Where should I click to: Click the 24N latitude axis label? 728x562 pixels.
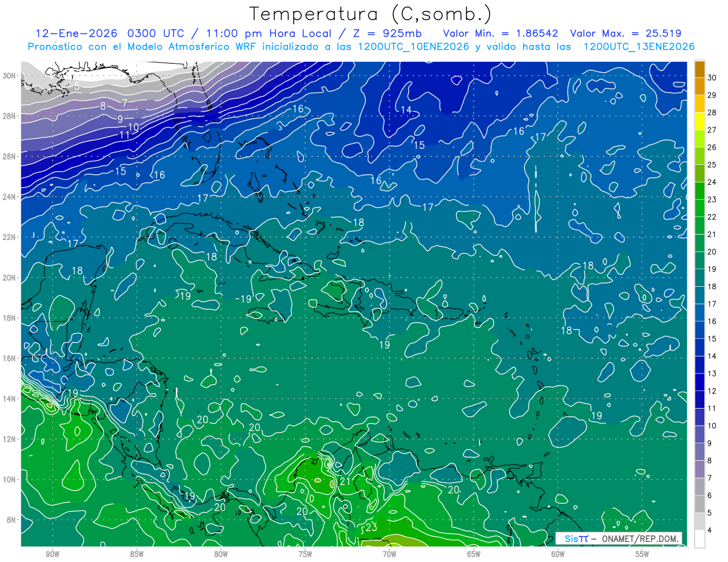click(9, 196)
